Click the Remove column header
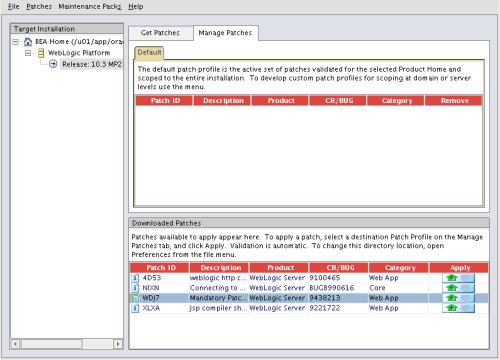 point(454,101)
